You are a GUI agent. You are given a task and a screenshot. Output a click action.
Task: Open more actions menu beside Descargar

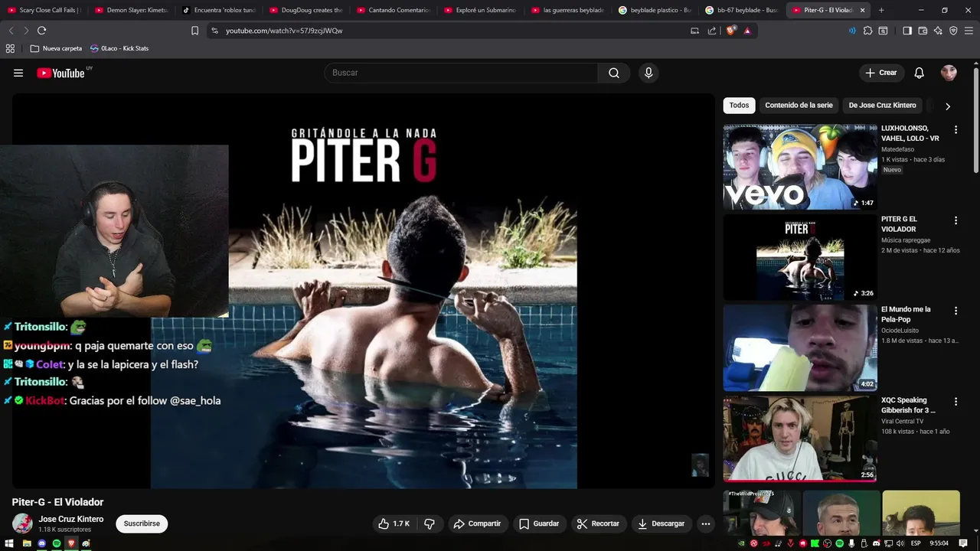(x=706, y=523)
